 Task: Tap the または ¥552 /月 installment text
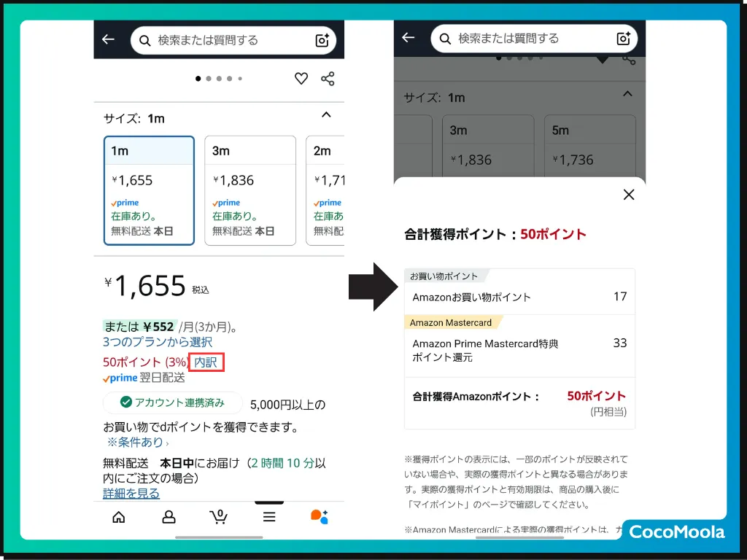[171, 327]
